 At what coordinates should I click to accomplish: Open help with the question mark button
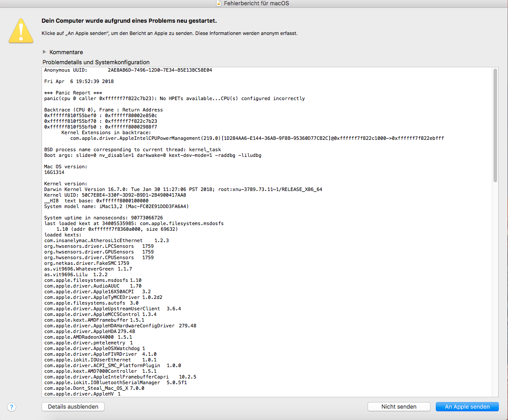[12, 407]
